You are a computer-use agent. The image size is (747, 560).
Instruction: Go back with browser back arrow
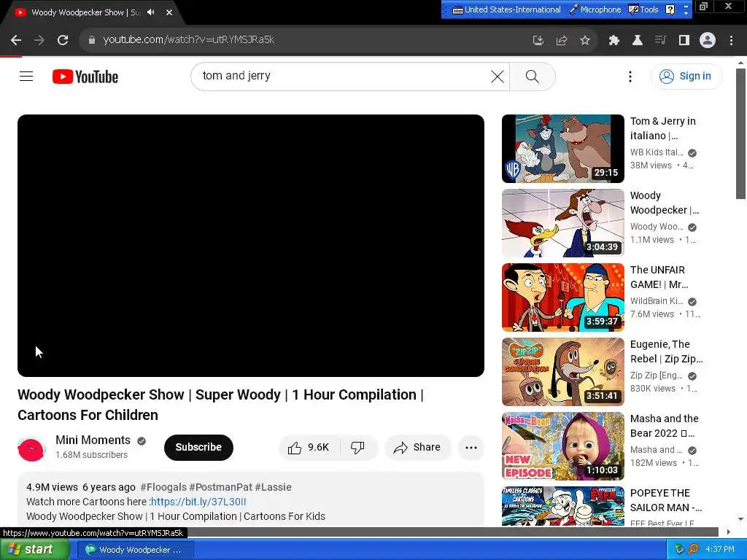(x=16, y=40)
